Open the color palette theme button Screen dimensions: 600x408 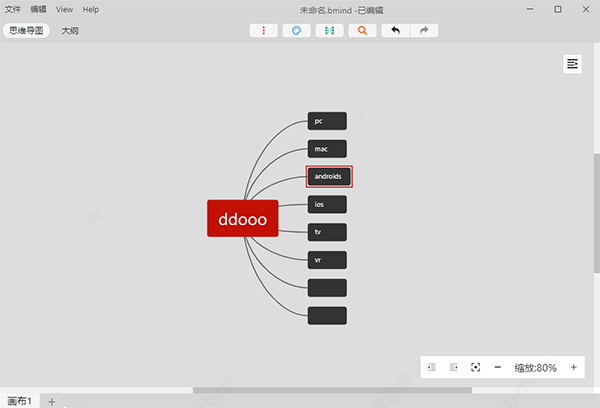[297, 31]
